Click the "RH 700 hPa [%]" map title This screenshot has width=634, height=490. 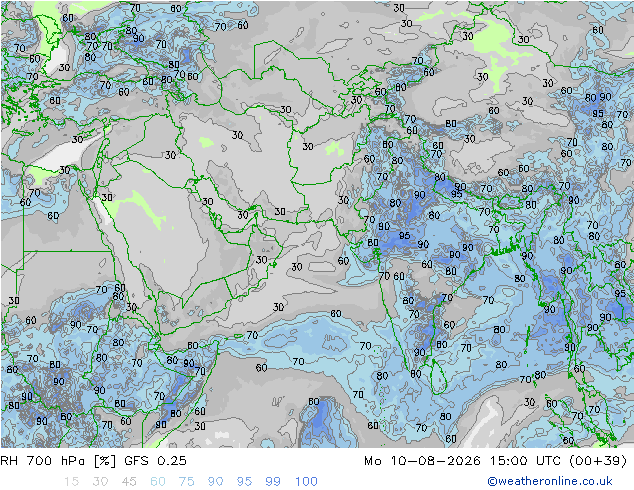click(58, 461)
